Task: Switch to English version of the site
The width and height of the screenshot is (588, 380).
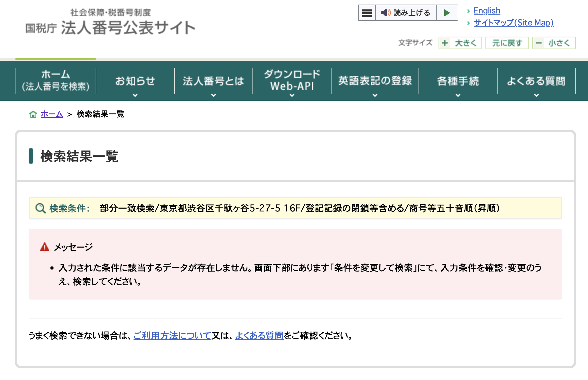Action: (487, 10)
